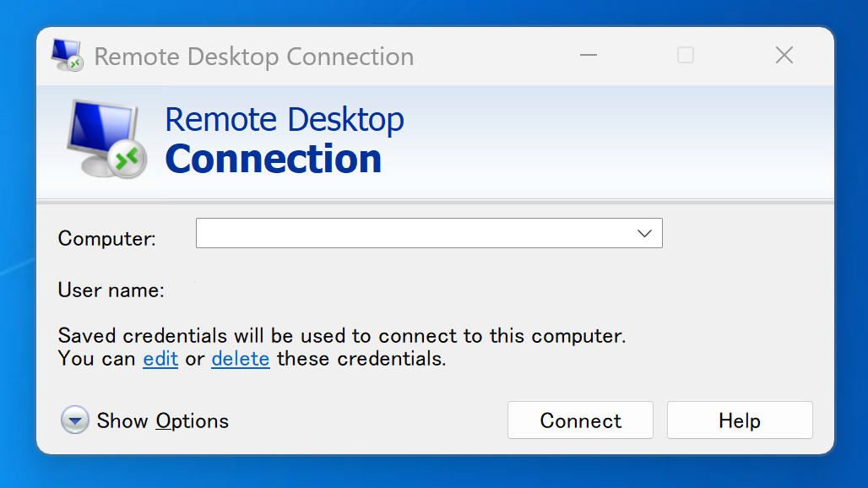868x488 pixels.
Task: Click inside the empty Computer input field
Action: 380,233
